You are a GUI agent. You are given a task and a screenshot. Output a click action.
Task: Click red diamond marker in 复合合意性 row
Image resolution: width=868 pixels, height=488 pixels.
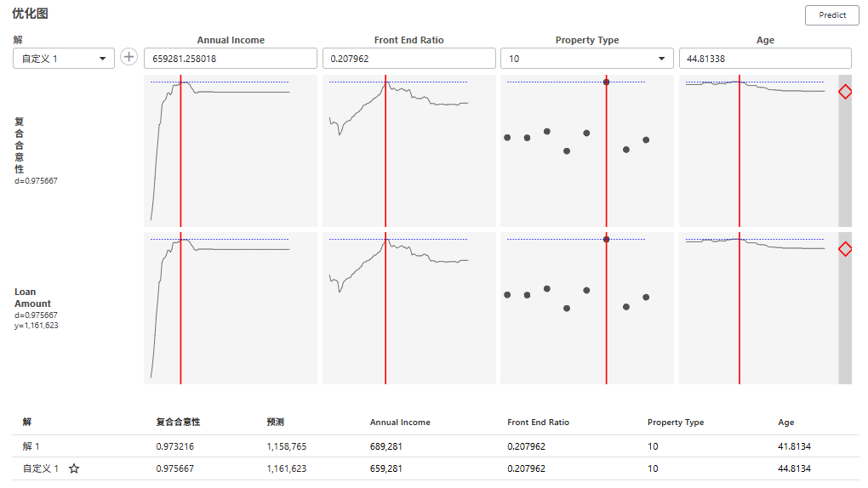pos(845,92)
